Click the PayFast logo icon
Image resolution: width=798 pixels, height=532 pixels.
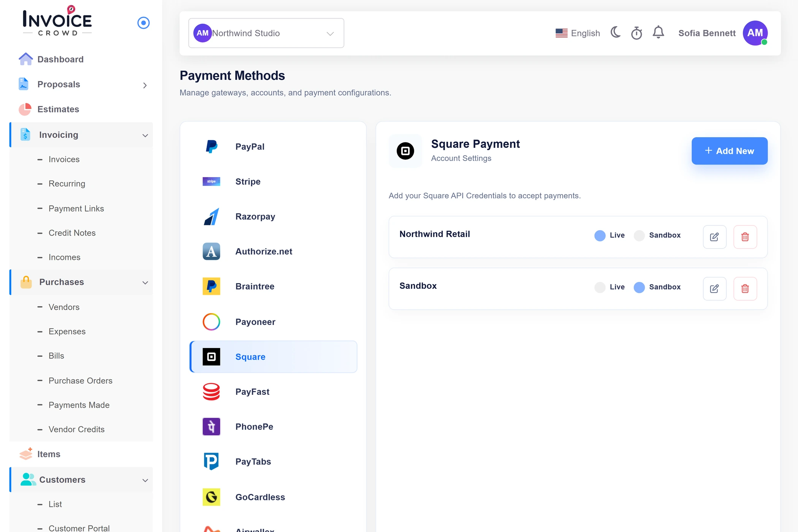(211, 391)
